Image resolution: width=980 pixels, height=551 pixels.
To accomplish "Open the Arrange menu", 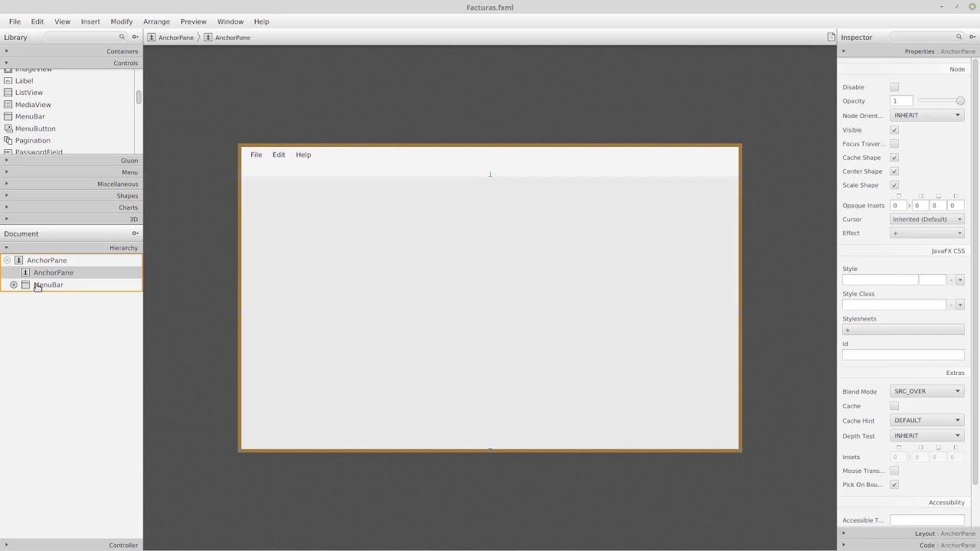I will (x=156, y=21).
